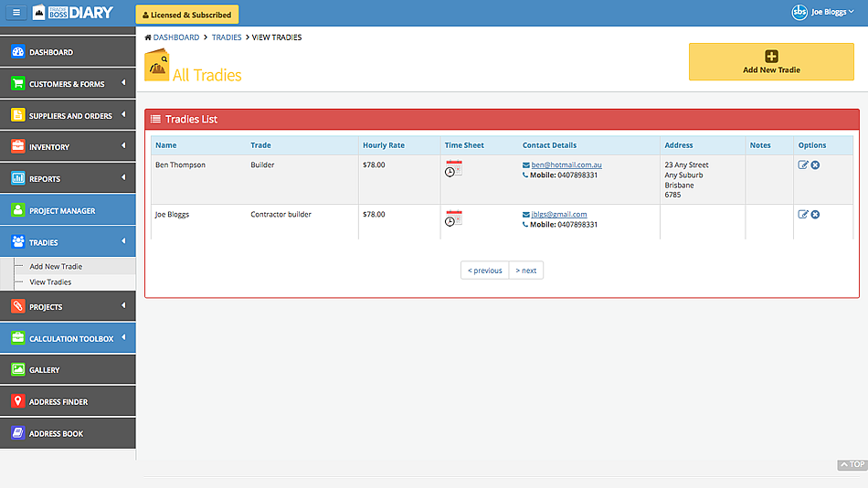Delete Joe Bloggs using the remove icon

pos(815,215)
